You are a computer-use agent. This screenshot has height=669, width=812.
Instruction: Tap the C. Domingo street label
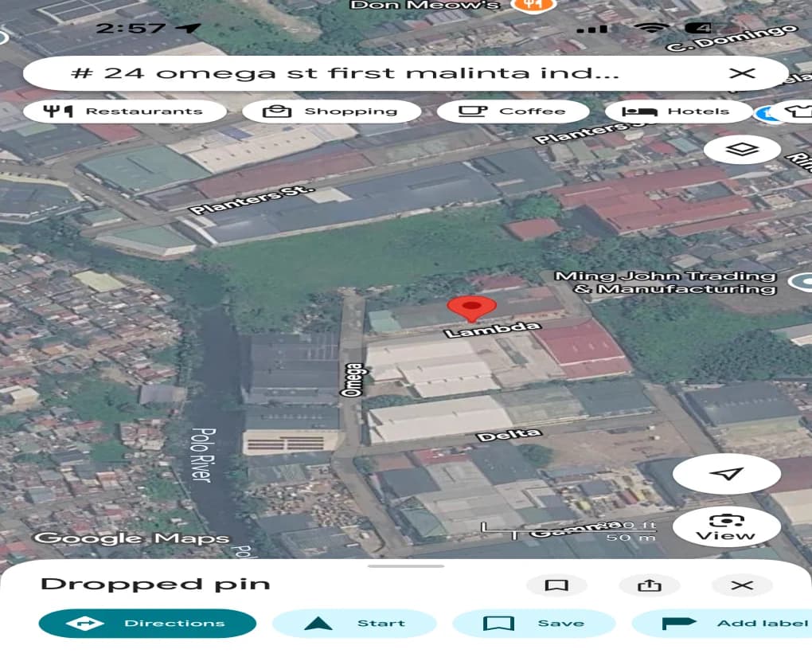732,37
